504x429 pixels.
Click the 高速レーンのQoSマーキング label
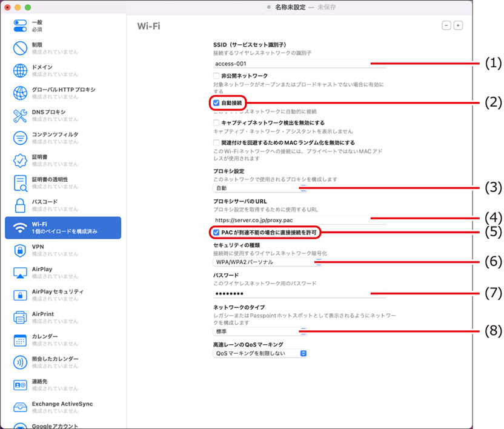pos(248,344)
